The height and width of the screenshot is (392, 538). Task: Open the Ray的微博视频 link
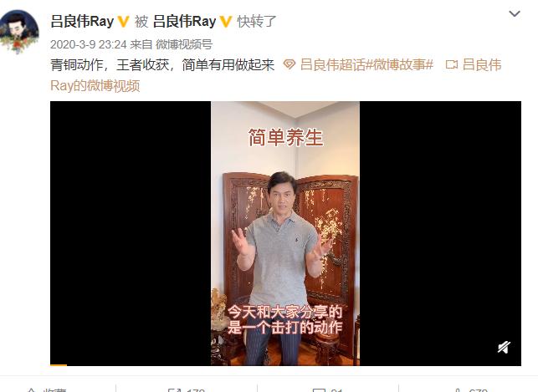(95, 85)
